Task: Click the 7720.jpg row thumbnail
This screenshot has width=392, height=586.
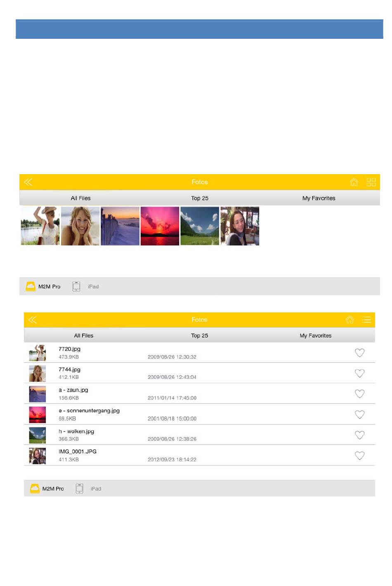Action: tap(37, 353)
